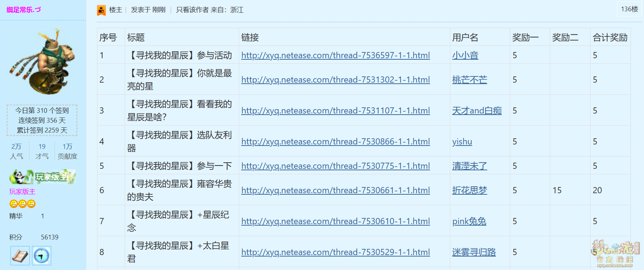Click the 玩家版主 panda badge image
Image resolution: width=644 pixels, height=270 pixels.
coord(43,177)
